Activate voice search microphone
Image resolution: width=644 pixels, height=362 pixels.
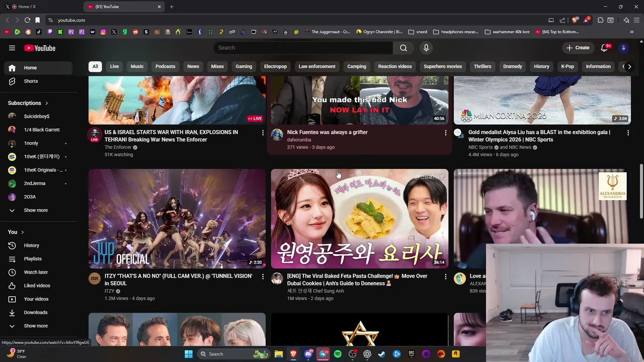point(426,48)
